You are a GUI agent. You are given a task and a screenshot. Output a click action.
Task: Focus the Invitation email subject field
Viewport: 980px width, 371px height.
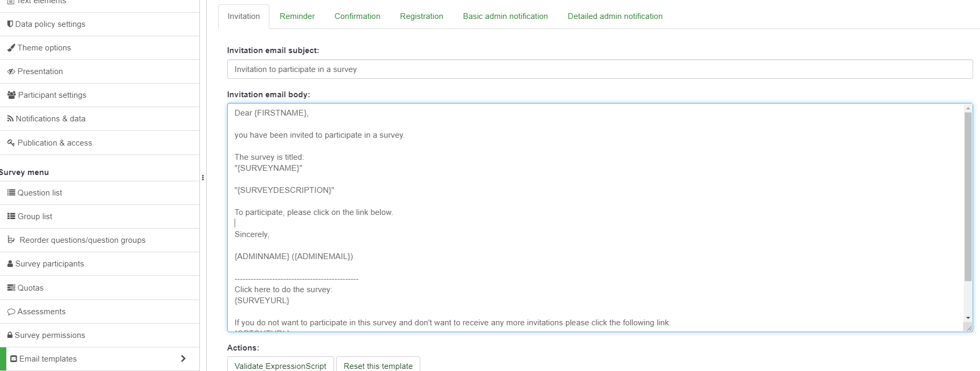click(x=600, y=69)
